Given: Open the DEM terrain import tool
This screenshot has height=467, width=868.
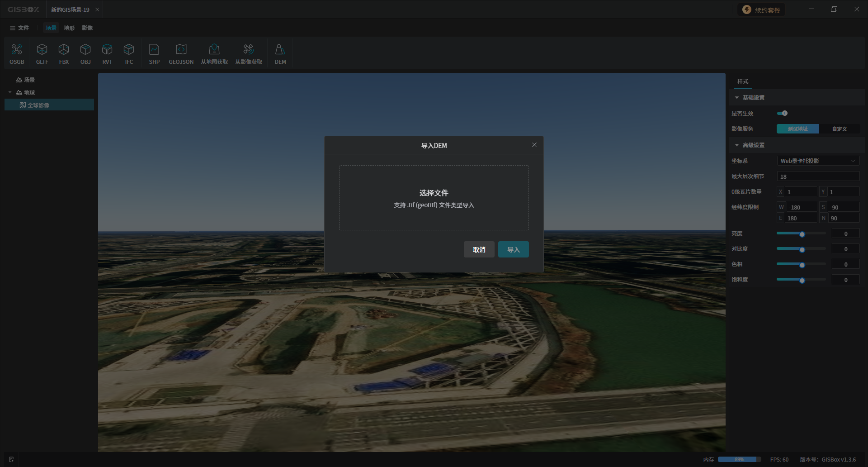Looking at the screenshot, I should tap(280, 54).
